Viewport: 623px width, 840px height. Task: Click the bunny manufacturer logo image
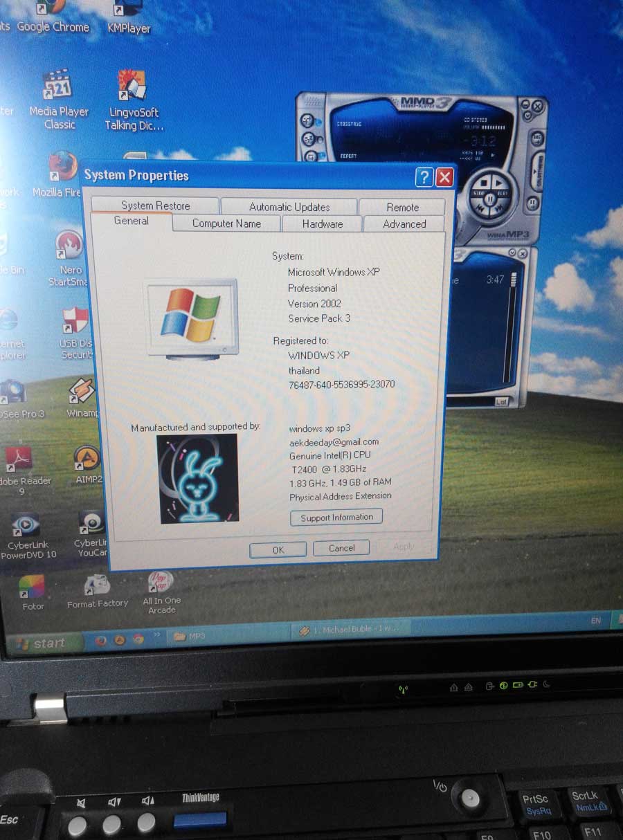click(x=197, y=478)
